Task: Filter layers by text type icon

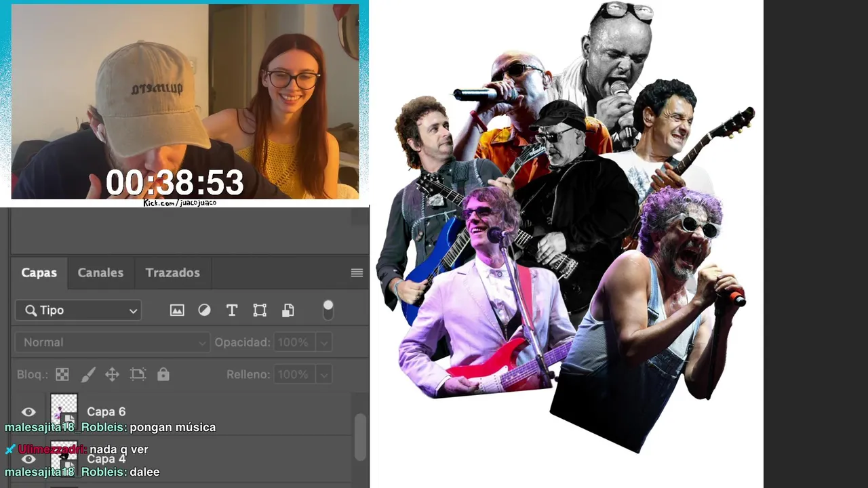Action: (x=232, y=310)
